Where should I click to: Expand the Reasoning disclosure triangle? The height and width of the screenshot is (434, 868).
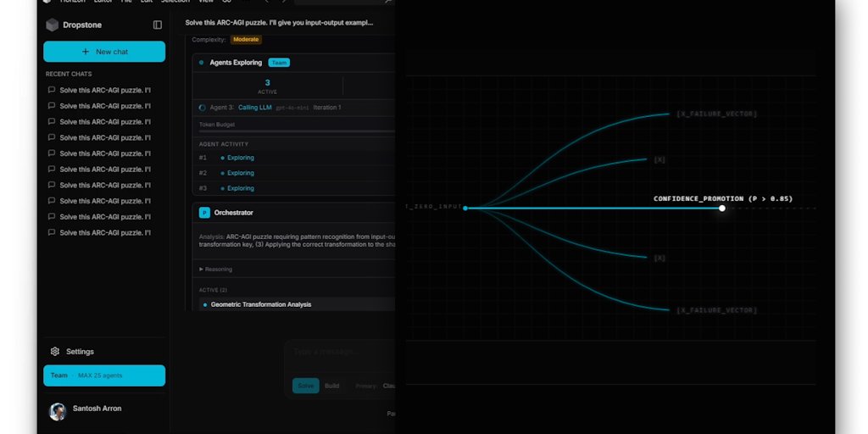click(201, 270)
